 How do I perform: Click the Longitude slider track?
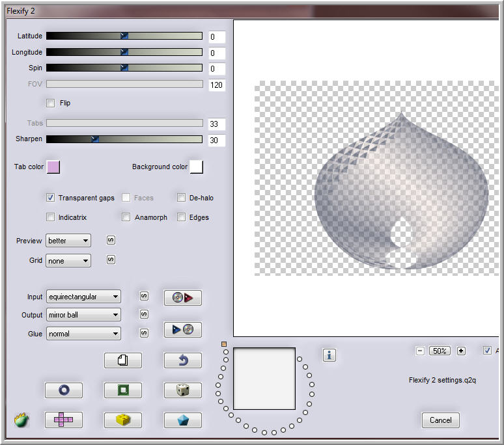(124, 52)
